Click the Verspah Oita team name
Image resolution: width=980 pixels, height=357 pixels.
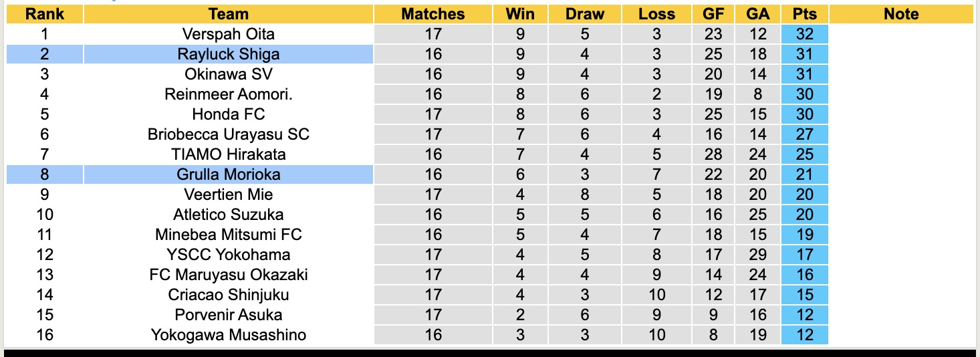coord(229,34)
